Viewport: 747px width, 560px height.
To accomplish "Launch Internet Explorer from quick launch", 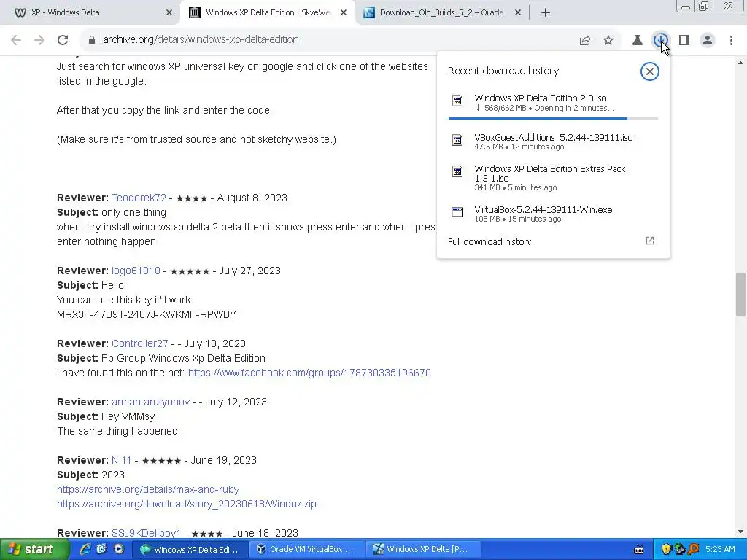I will 85,549.
